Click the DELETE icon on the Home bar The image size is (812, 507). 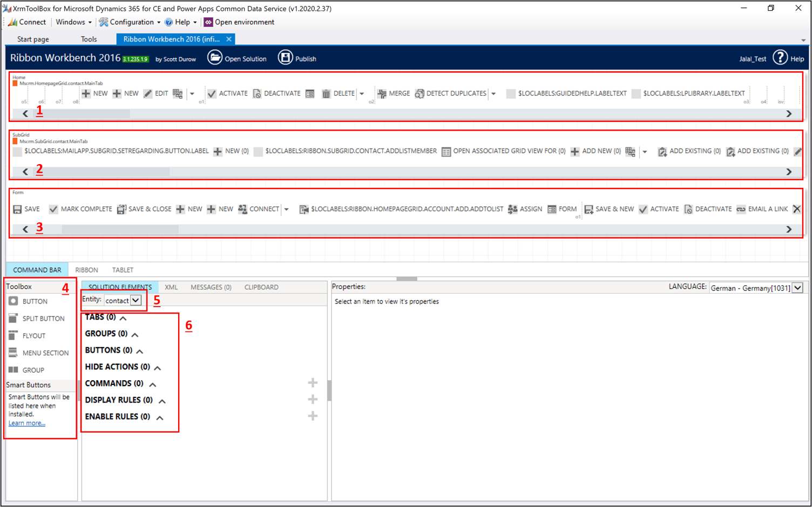[326, 93]
